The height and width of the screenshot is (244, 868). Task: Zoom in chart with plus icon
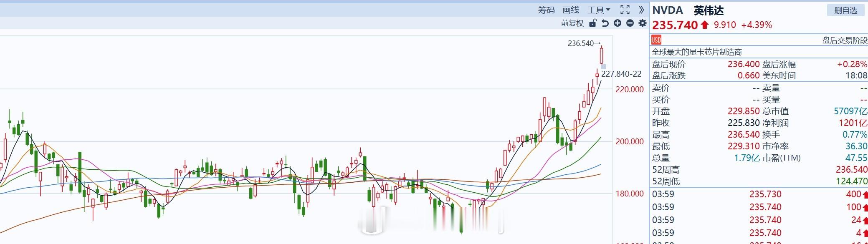coord(617,23)
